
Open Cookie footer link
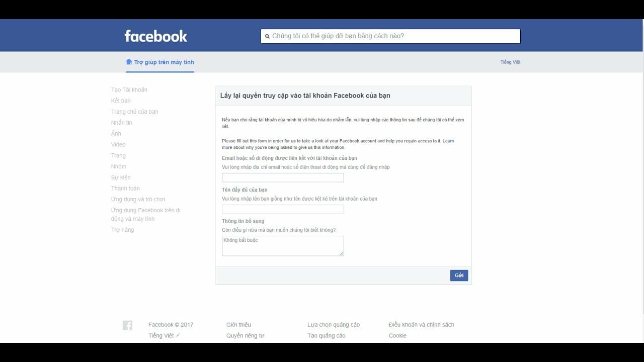coord(397,336)
